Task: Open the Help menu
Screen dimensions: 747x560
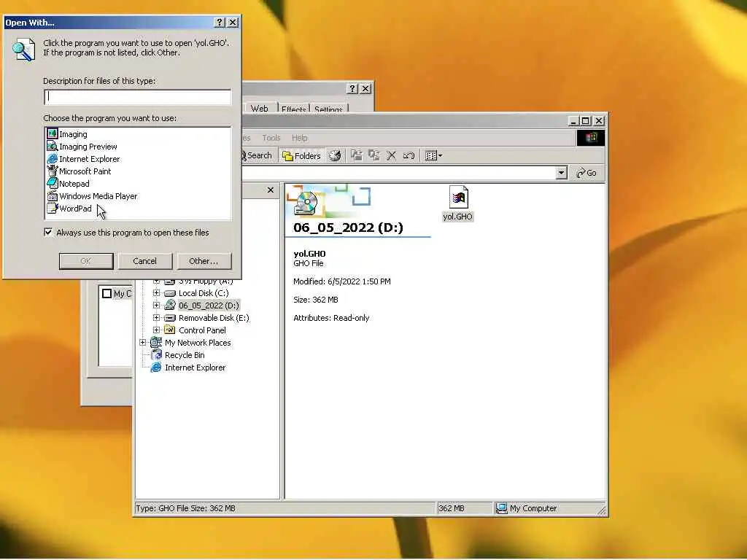Action: [300, 138]
